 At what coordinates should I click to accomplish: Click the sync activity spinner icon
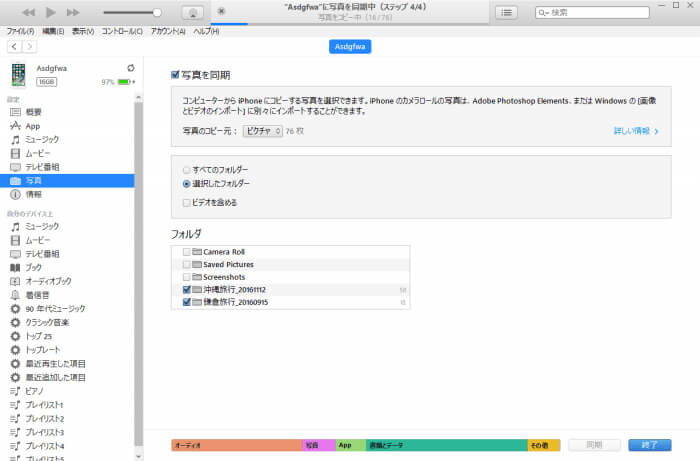click(221, 11)
